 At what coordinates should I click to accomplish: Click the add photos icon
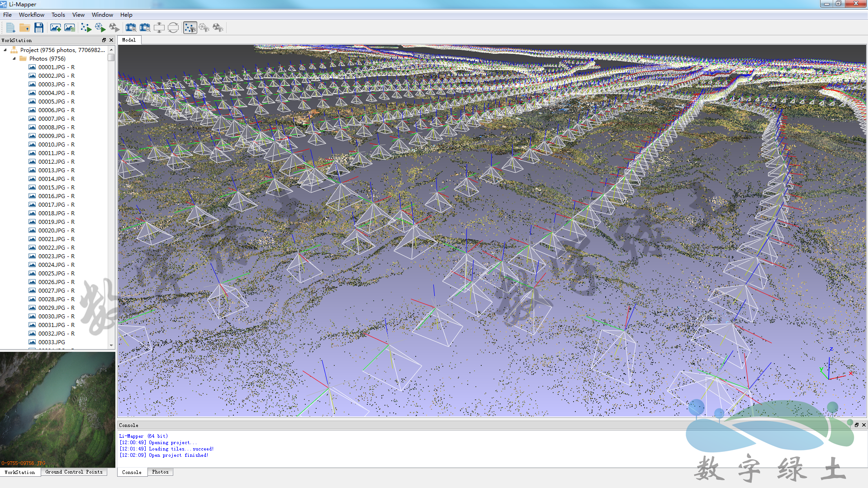(56, 28)
